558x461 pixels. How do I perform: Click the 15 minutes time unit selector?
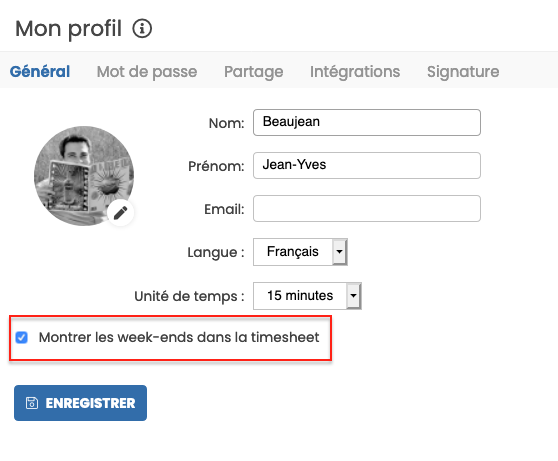[x=307, y=296]
